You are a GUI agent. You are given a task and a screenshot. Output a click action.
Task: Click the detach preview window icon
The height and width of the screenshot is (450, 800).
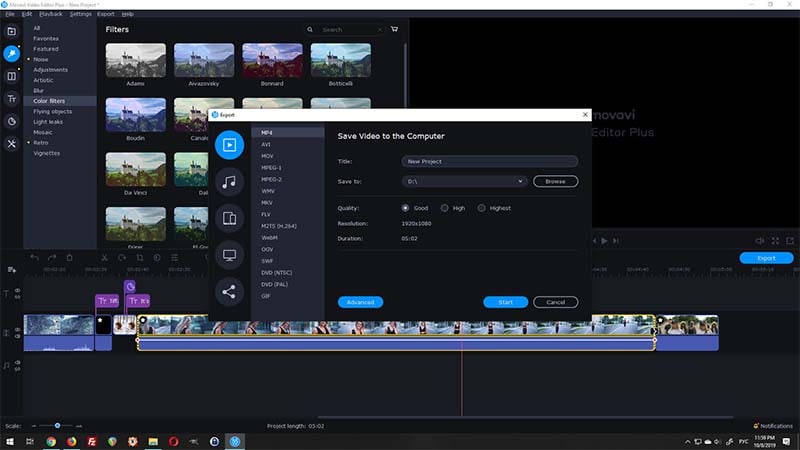[790, 241]
